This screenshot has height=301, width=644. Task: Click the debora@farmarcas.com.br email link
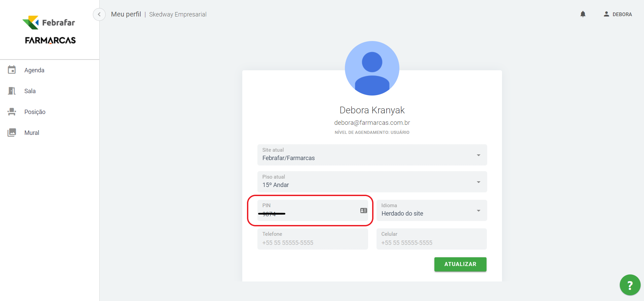click(372, 123)
